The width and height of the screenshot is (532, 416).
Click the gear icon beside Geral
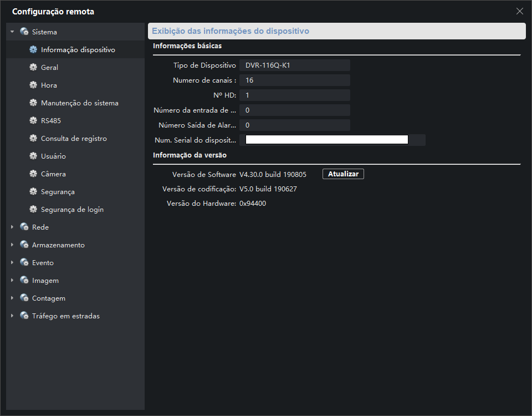click(33, 68)
